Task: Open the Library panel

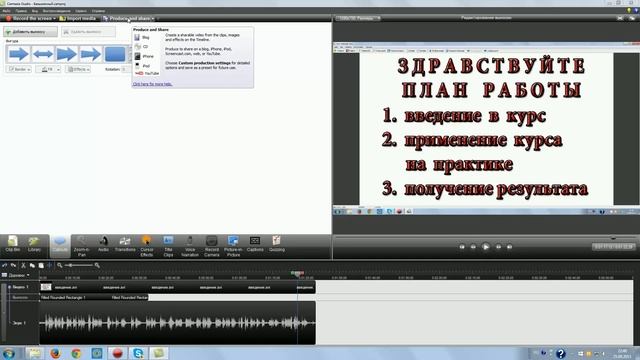Action: (34, 245)
